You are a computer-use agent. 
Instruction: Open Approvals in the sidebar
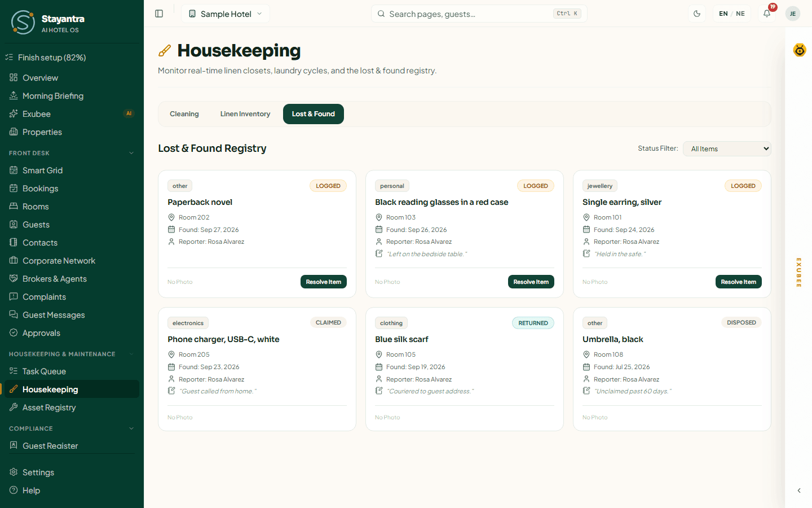point(72,333)
